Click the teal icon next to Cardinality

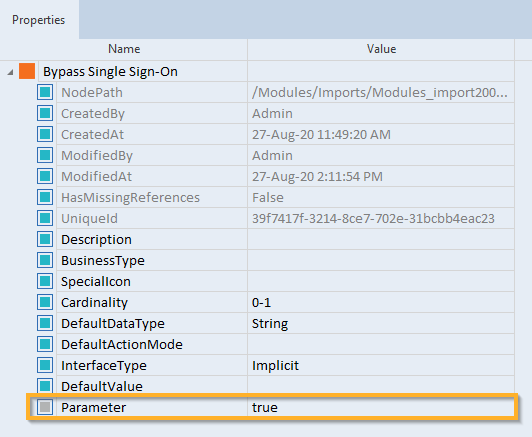pos(45,302)
